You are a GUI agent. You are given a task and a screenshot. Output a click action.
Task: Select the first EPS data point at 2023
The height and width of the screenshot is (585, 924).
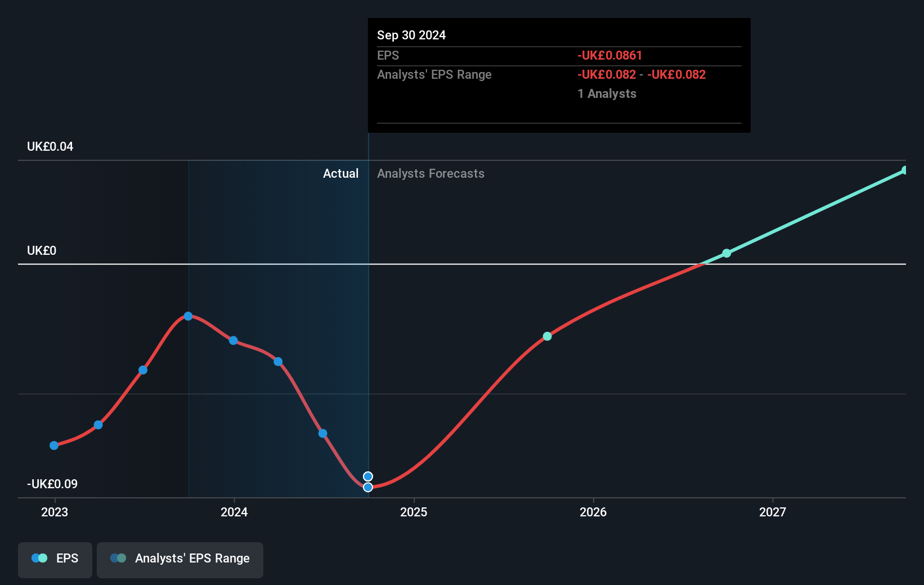(x=54, y=445)
